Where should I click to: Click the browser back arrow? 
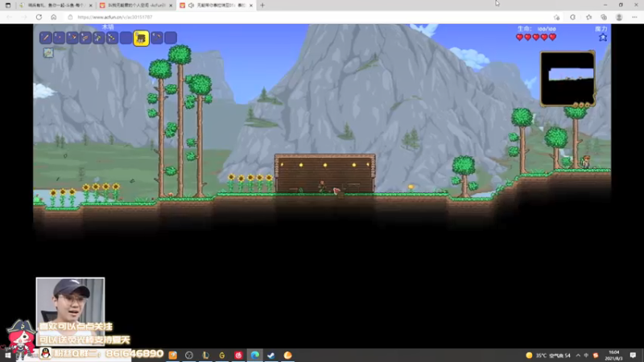point(9,17)
